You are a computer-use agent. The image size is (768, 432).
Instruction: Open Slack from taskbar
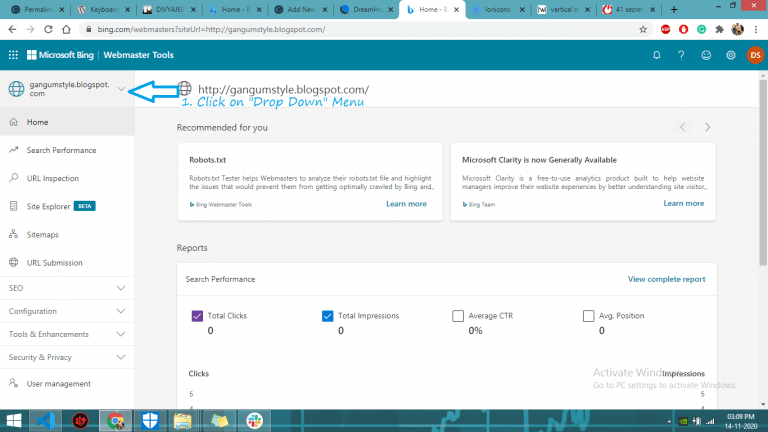tap(254, 421)
